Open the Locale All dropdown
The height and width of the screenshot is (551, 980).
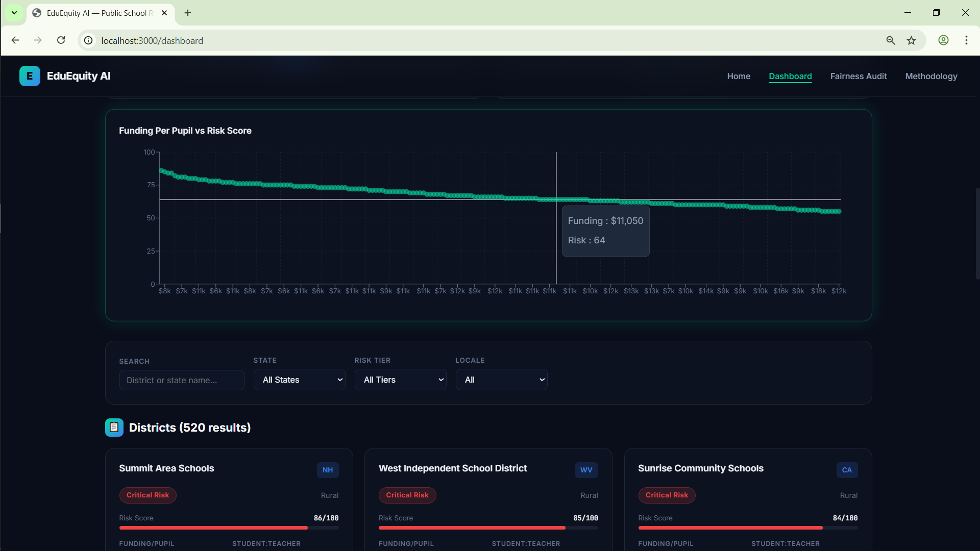point(502,380)
